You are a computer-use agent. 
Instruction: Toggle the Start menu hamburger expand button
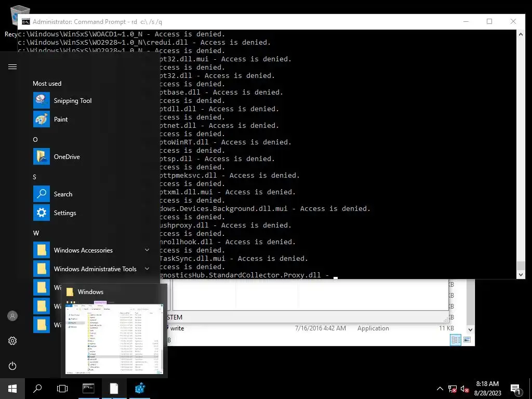click(12, 67)
